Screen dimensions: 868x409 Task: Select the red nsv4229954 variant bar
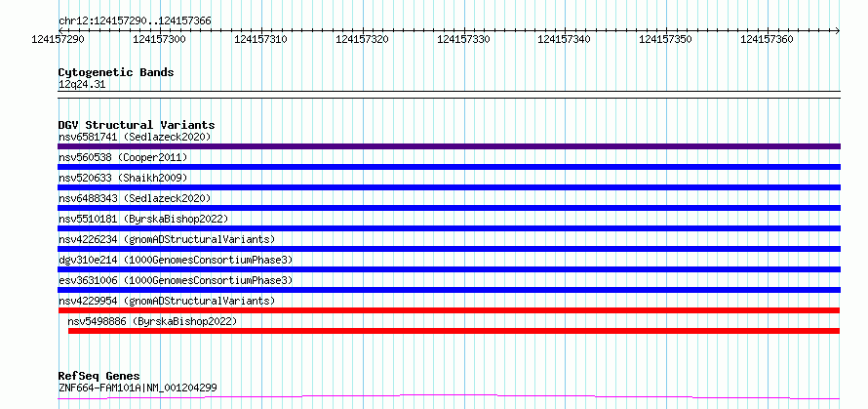point(449,310)
